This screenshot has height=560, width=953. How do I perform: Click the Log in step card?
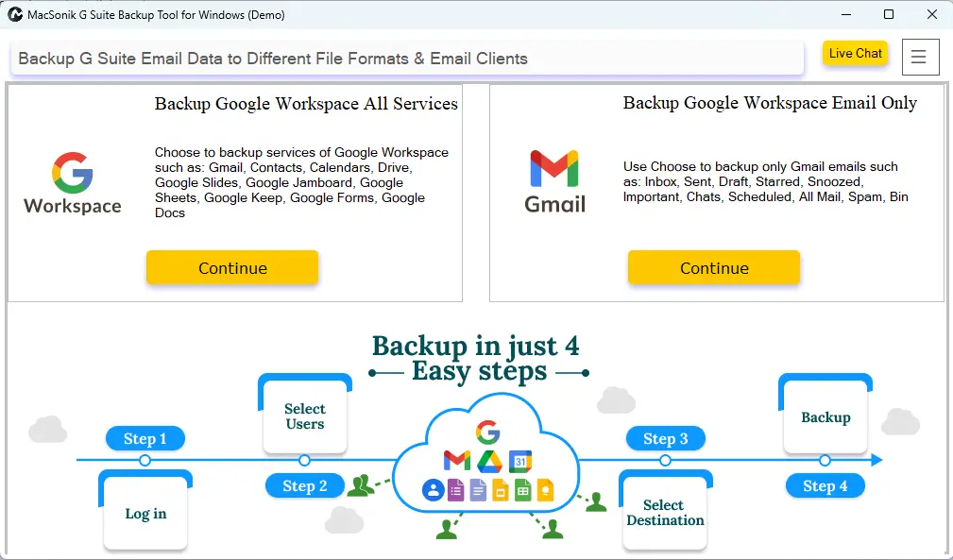click(145, 514)
